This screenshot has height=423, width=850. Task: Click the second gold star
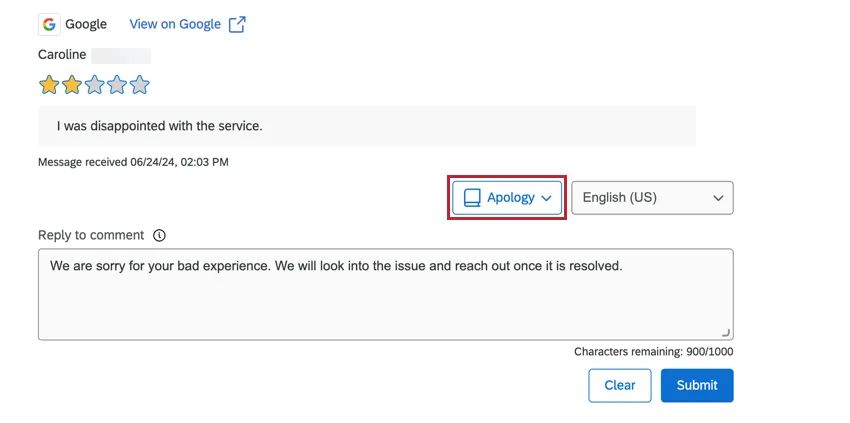pos(71,85)
